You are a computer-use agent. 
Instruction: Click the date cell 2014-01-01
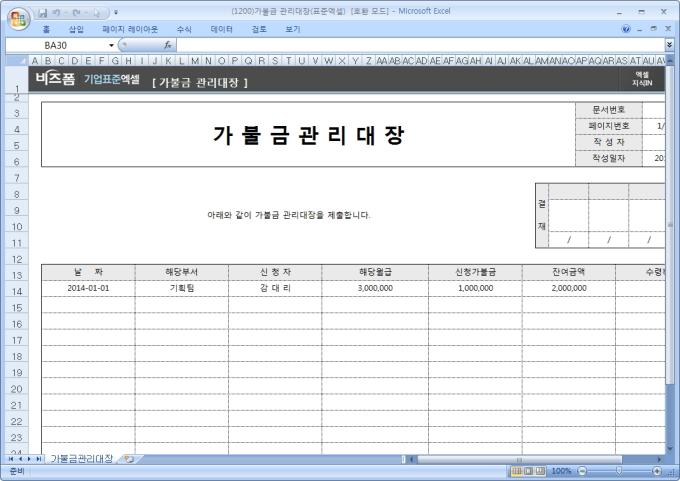coord(88,288)
